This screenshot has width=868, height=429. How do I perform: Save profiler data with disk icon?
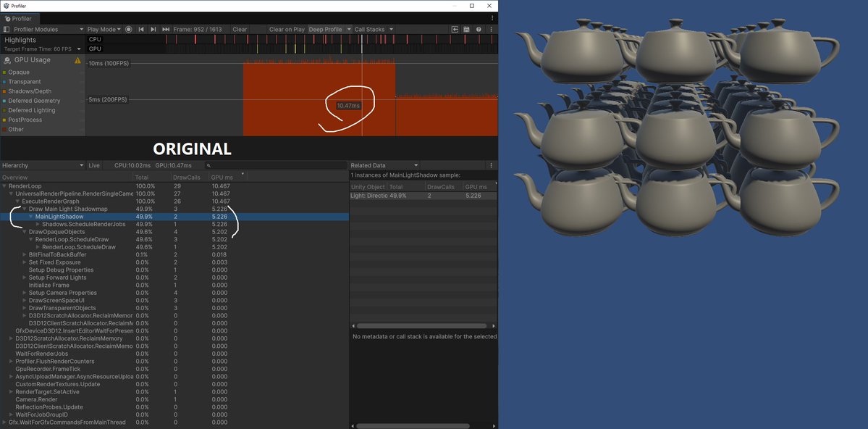tap(467, 30)
